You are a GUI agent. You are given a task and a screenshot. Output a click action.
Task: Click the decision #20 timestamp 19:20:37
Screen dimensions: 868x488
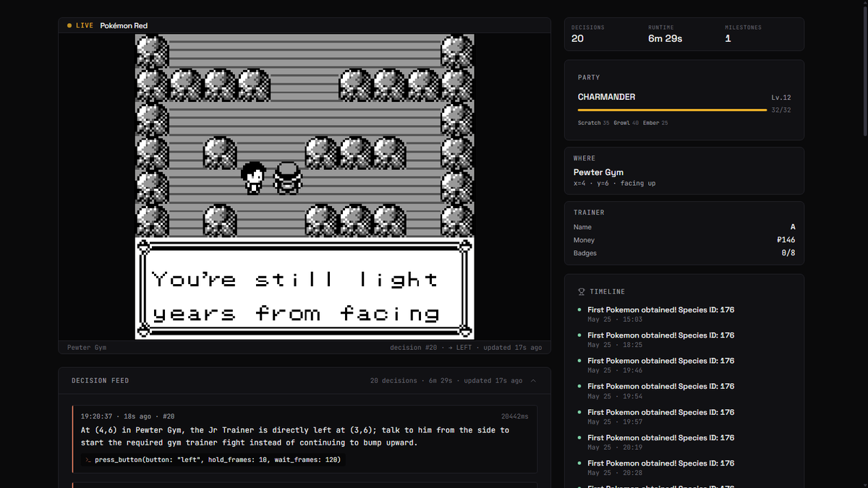96,416
